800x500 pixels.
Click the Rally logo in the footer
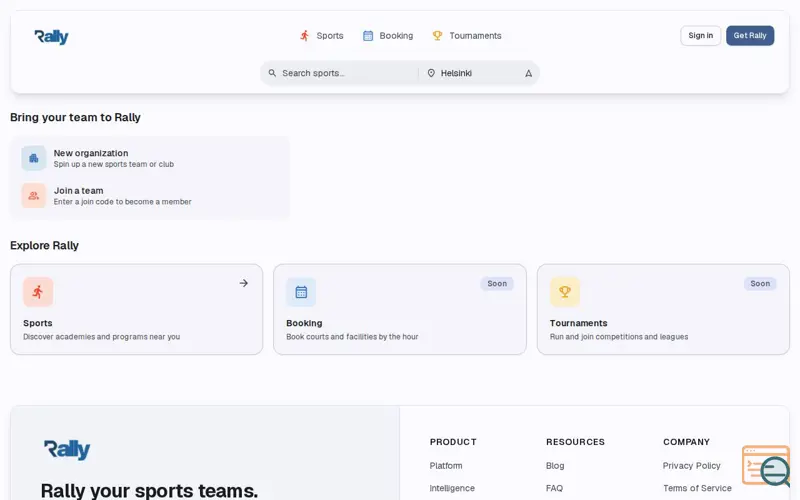click(67, 449)
